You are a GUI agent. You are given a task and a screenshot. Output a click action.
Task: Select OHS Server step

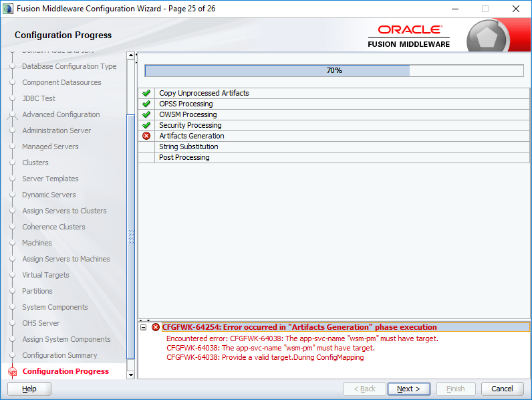[x=41, y=323]
